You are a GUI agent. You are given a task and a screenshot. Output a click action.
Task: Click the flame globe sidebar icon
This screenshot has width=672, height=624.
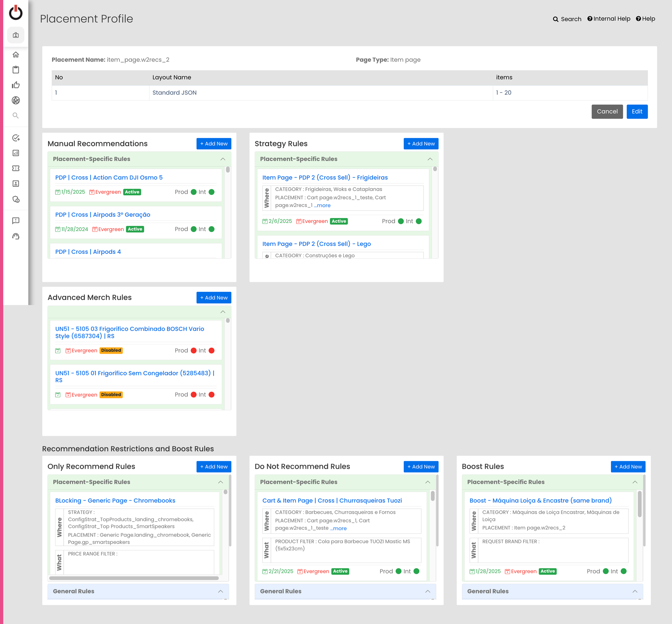point(16,100)
